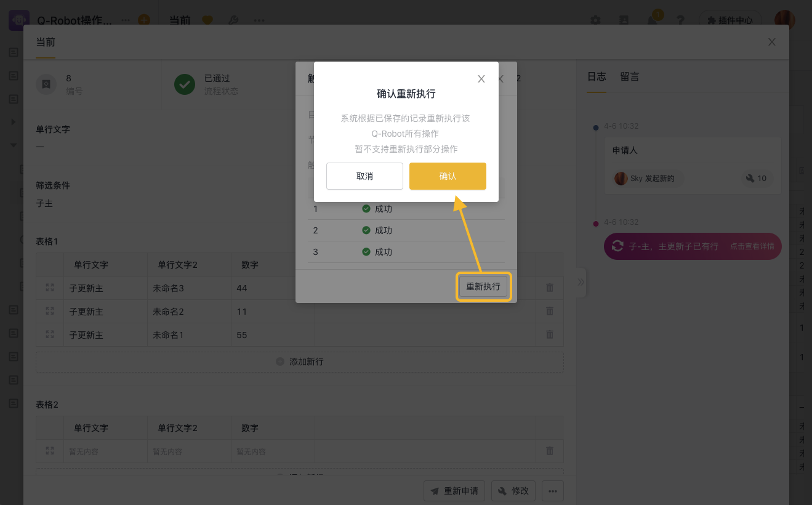Click the 申请人 log card heading

click(x=625, y=150)
